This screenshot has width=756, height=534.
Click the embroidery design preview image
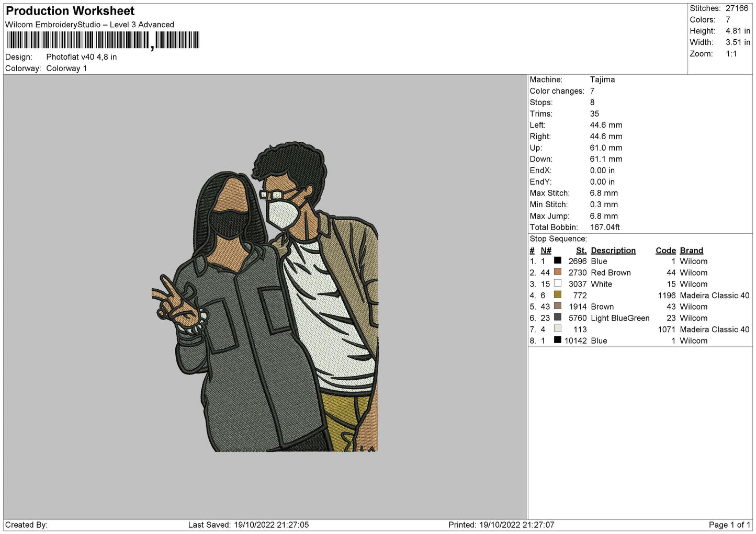click(265, 297)
